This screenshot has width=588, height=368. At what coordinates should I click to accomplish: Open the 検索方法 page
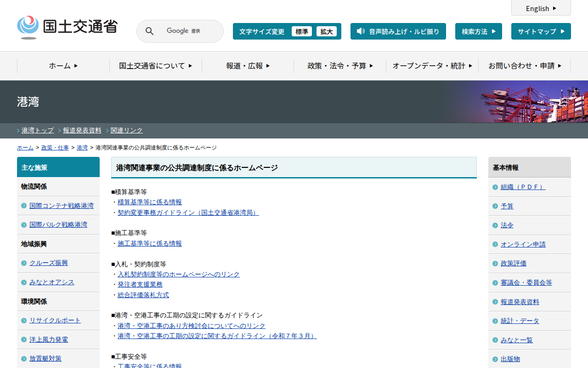479,31
